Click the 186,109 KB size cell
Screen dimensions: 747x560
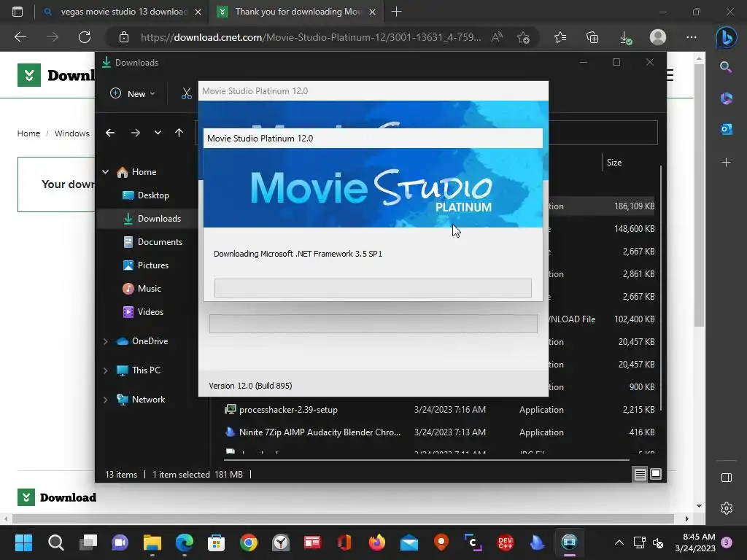point(634,206)
